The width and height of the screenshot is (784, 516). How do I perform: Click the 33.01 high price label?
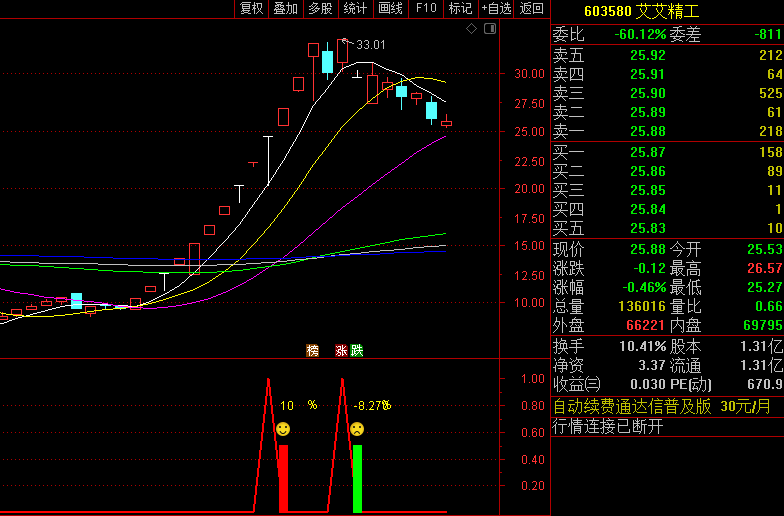[370, 45]
